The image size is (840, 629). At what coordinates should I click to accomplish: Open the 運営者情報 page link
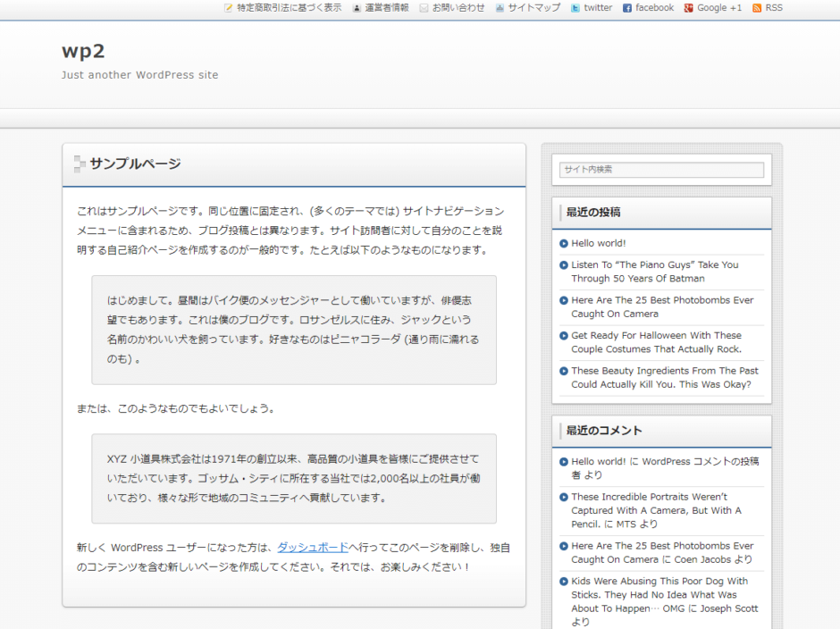pyautogui.click(x=387, y=8)
